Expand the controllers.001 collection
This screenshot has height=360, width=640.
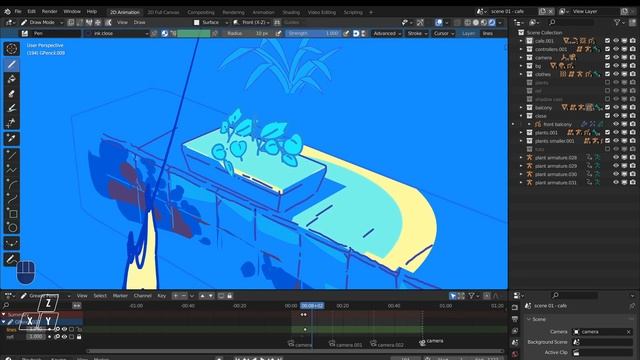point(521,49)
